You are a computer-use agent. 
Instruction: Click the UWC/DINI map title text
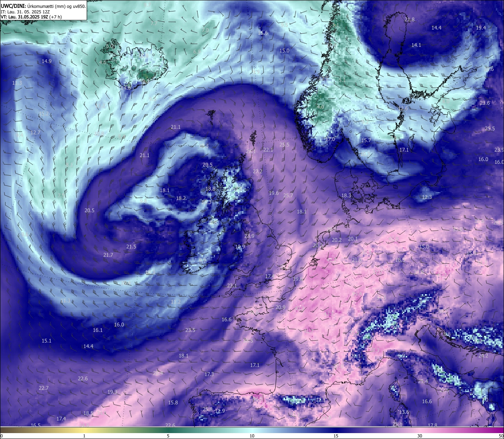(43, 6)
